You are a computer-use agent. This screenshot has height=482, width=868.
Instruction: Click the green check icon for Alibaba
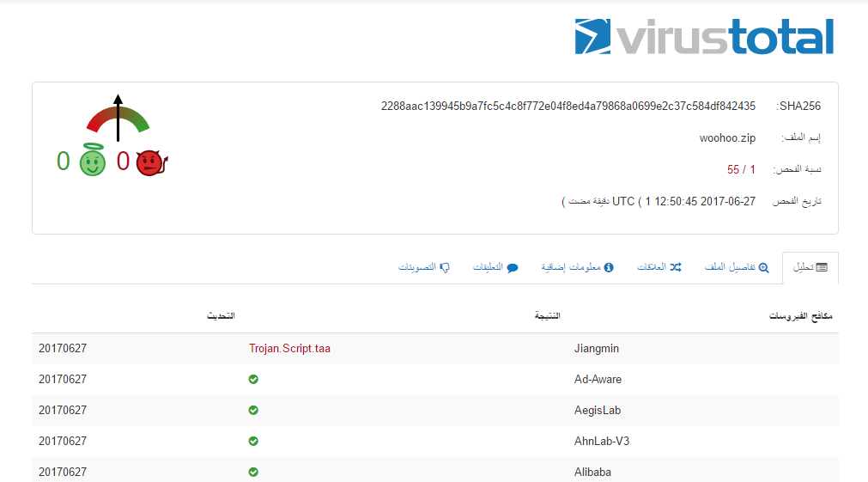coord(253,473)
